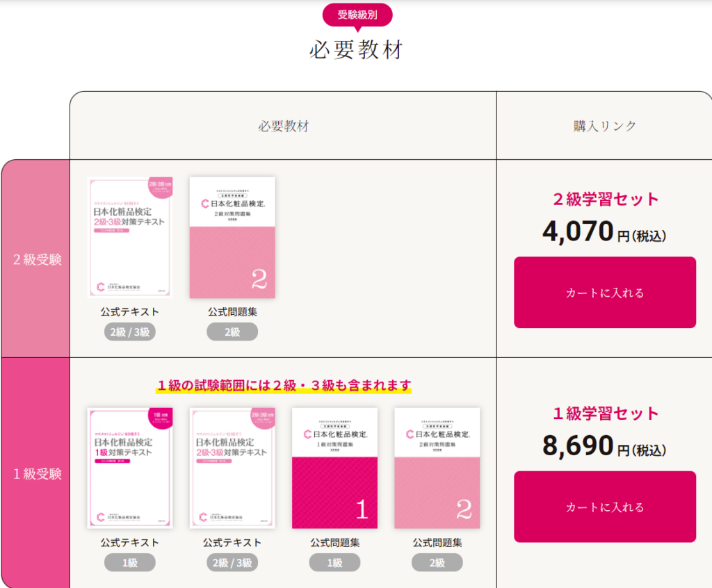Image resolution: width=712 pixels, height=588 pixels.
Task: Open the 1級対策テキスト book cover
Action: tap(130, 468)
